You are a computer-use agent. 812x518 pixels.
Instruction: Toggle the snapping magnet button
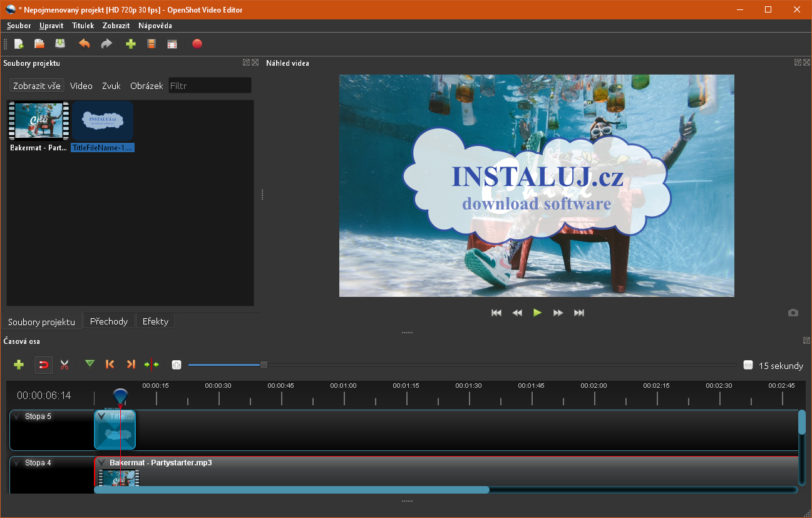point(43,365)
